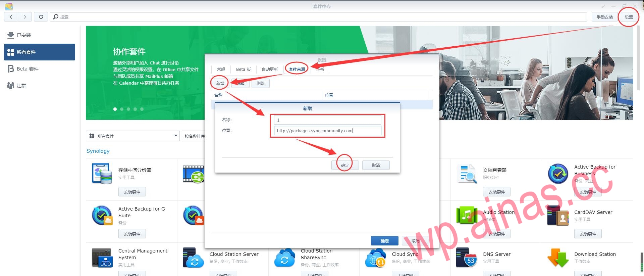Click the Synology section heading

coord(98,151)
